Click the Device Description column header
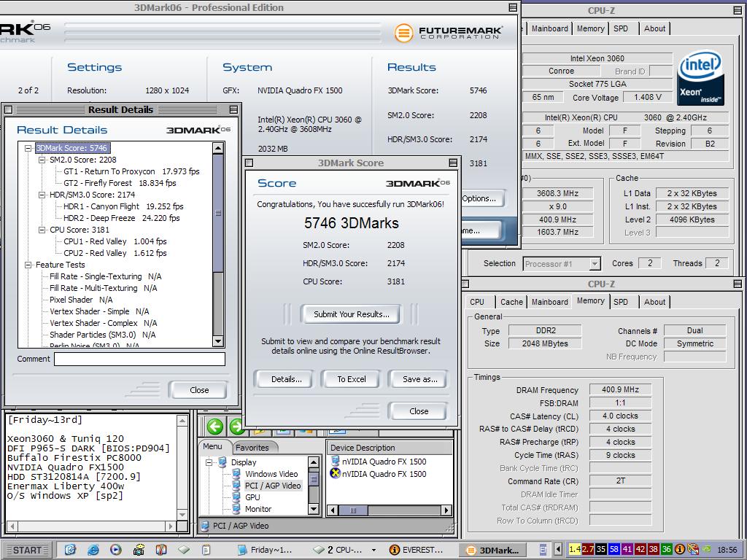The width and height of the screenshot is (747, 560). 390,448
